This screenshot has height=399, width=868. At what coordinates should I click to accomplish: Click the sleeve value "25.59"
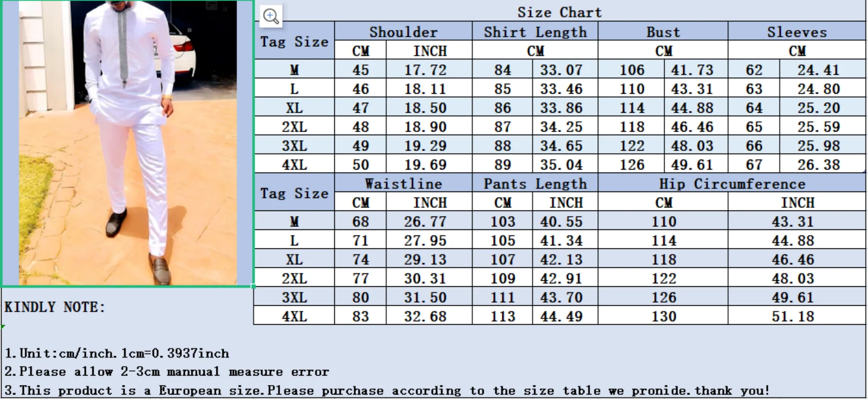pyautogui.click(x=818, y=127)
